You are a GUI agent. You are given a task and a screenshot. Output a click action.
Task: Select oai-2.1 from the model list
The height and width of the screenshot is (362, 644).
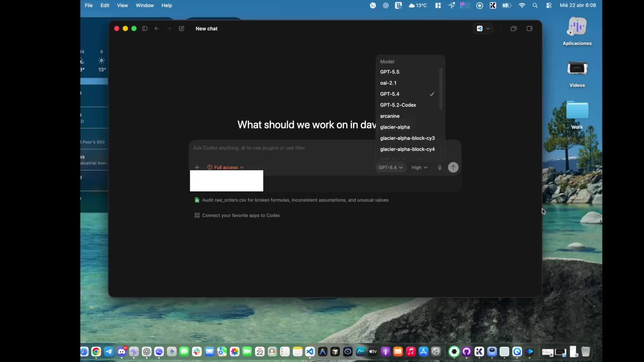click(x=388, y=83)
